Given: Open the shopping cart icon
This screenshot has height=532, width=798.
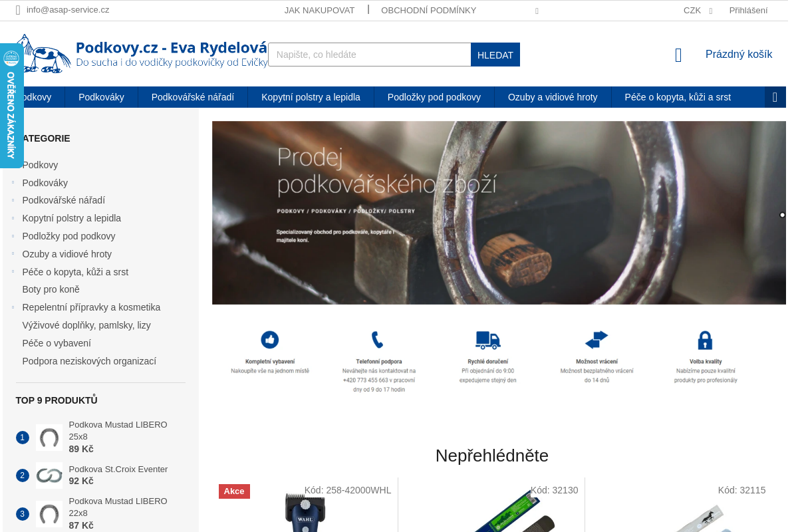Looking at the screenshot, I should coord(678,55).
